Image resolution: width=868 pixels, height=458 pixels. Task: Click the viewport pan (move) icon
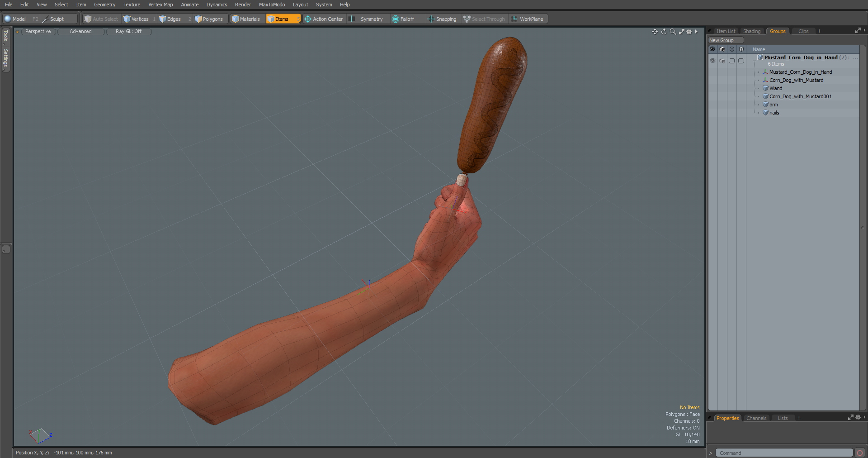tap(655, 32)
